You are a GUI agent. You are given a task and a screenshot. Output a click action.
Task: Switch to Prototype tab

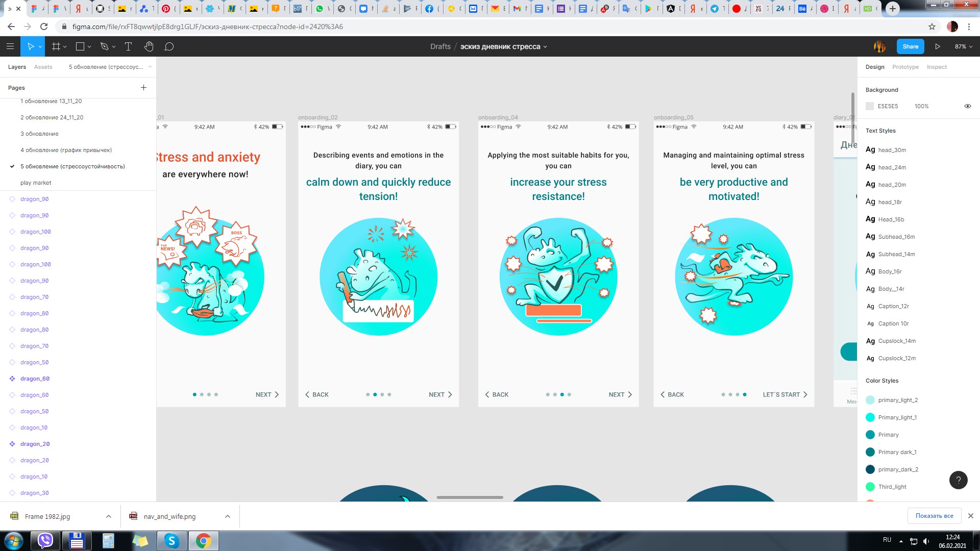pyautogui.click(x=905, y=67)
